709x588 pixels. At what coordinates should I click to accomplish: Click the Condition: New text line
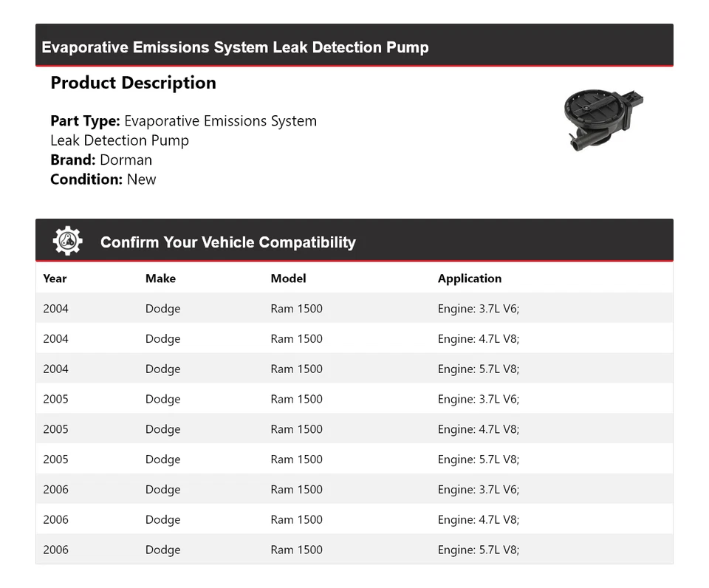point(103,179)
